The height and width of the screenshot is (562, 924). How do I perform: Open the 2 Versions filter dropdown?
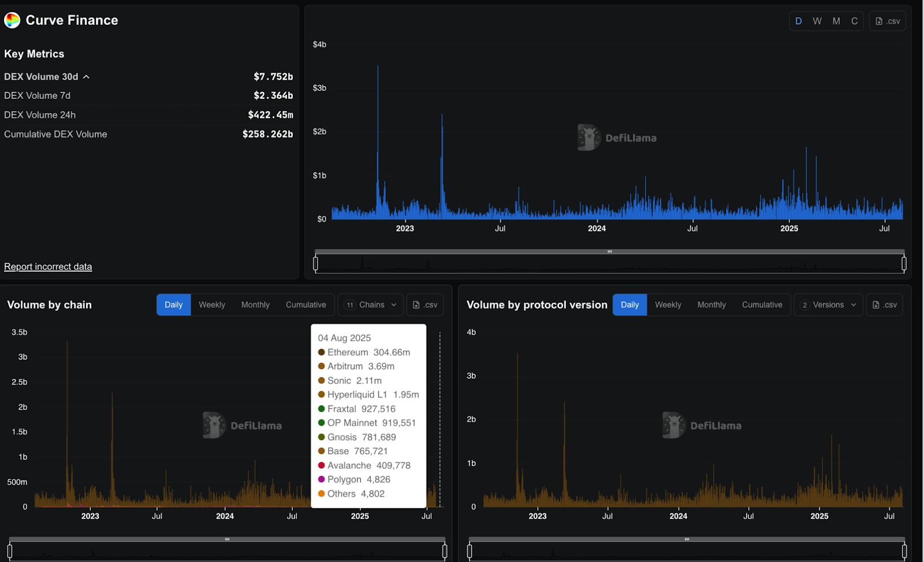828,304
